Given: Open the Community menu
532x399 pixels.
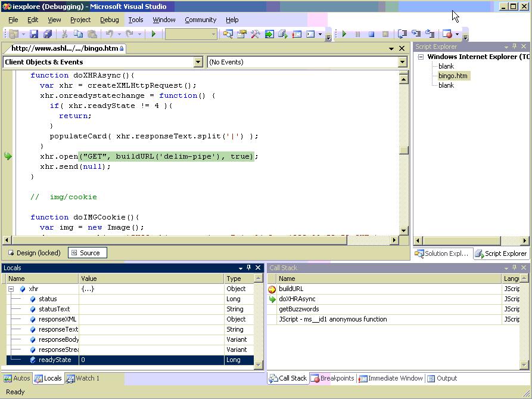Looking at the screenshot, I should [x=201, y=20].
